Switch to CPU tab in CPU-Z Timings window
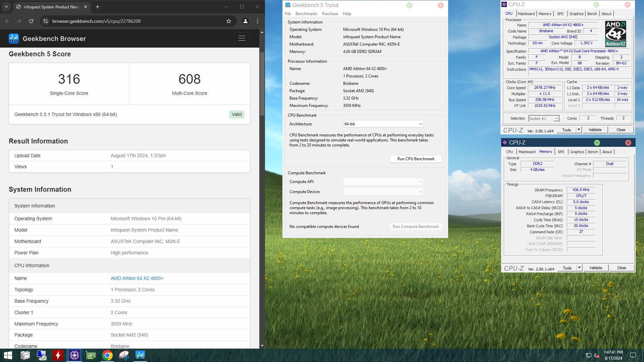 tap(509, 152)
